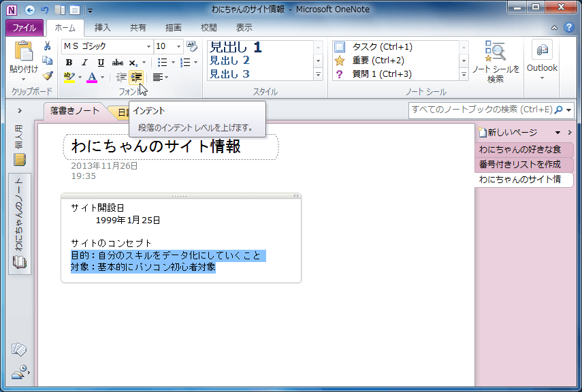Open page わにちゃんの好きな食
This screenshot has width=582, height=392.
pyautogui.click(x=524, y=150)
